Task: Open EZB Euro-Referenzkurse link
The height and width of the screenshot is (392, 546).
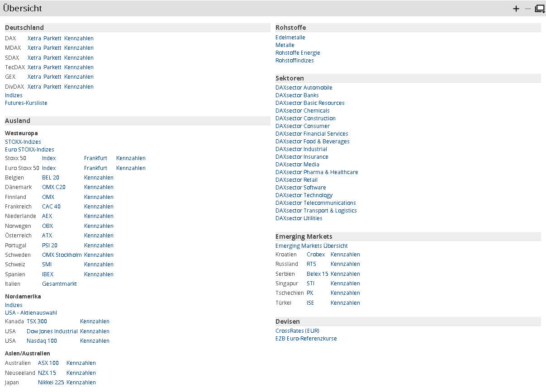Action: [306, 339]
